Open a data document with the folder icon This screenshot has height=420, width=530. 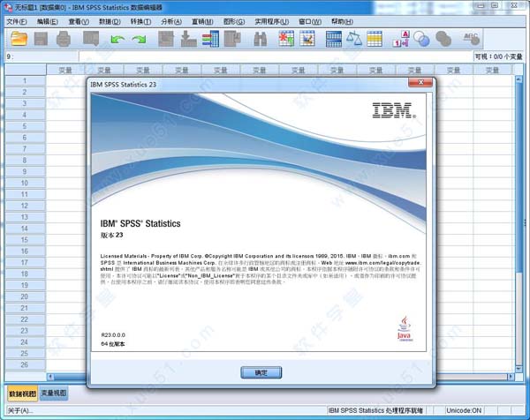[19, 39]
